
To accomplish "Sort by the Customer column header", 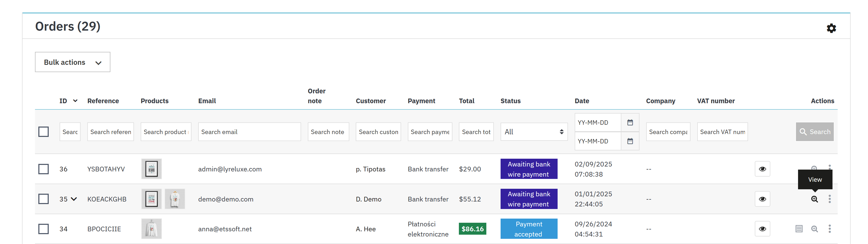I will coord(371,101).
